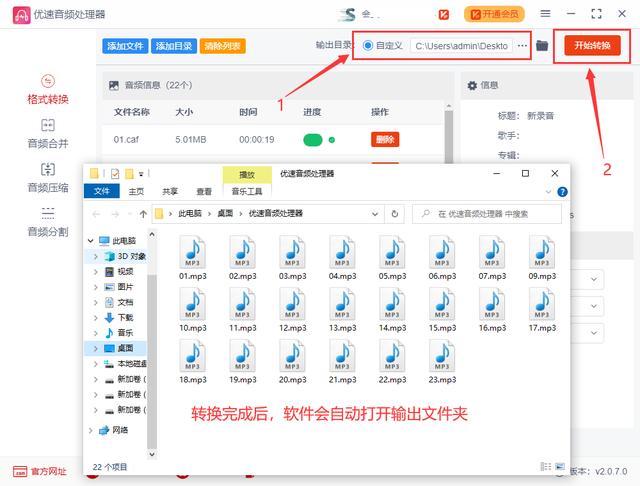
Task: Click the 桌面 breadcrumb in address bar
Action: coord(225,213)
